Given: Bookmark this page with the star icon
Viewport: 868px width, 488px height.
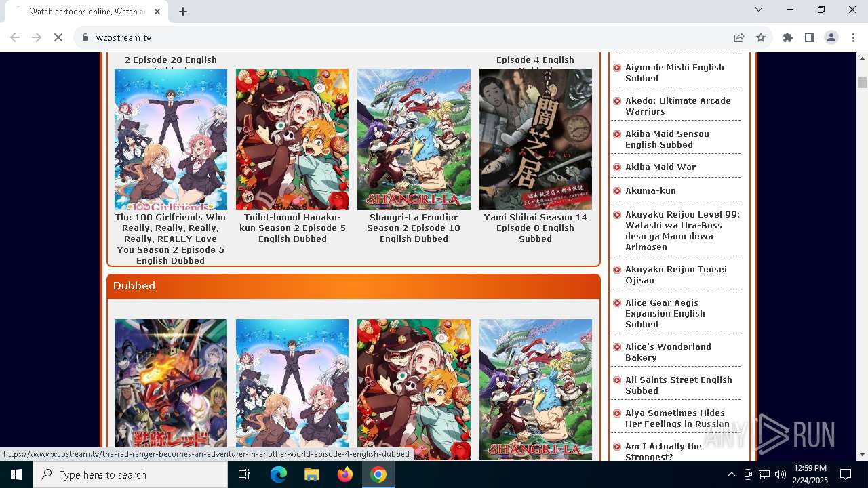Looking at the screenshot, I should pyautogui.click(x=761, y=37).
